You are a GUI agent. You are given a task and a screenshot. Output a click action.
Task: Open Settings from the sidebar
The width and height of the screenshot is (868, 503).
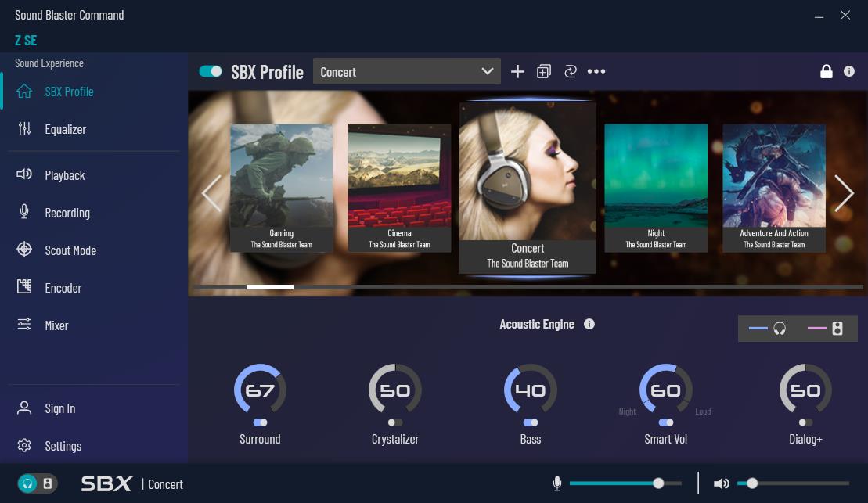pos(63,446)
